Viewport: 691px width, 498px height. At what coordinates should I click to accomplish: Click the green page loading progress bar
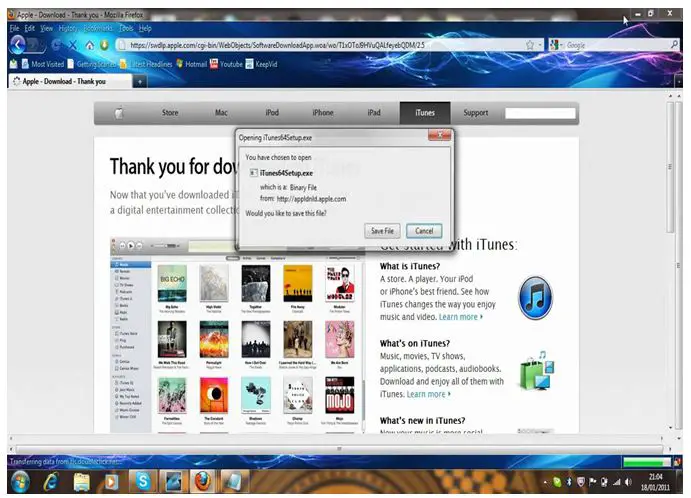[646, 462]
